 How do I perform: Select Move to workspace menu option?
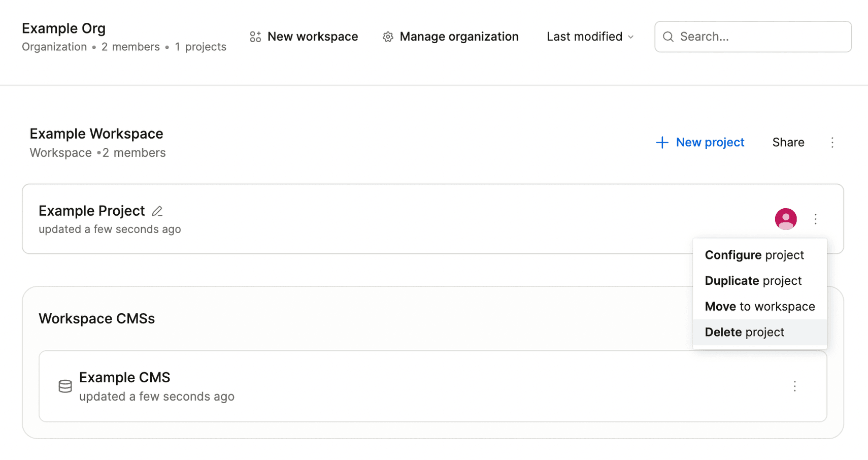(759, 307)
